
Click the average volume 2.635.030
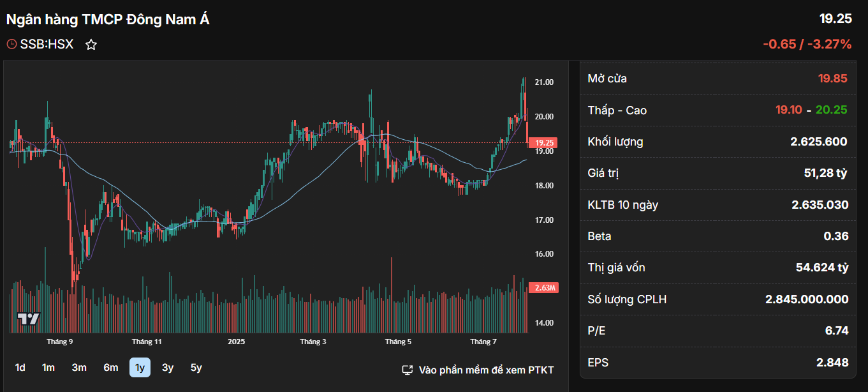click(820, 205)
